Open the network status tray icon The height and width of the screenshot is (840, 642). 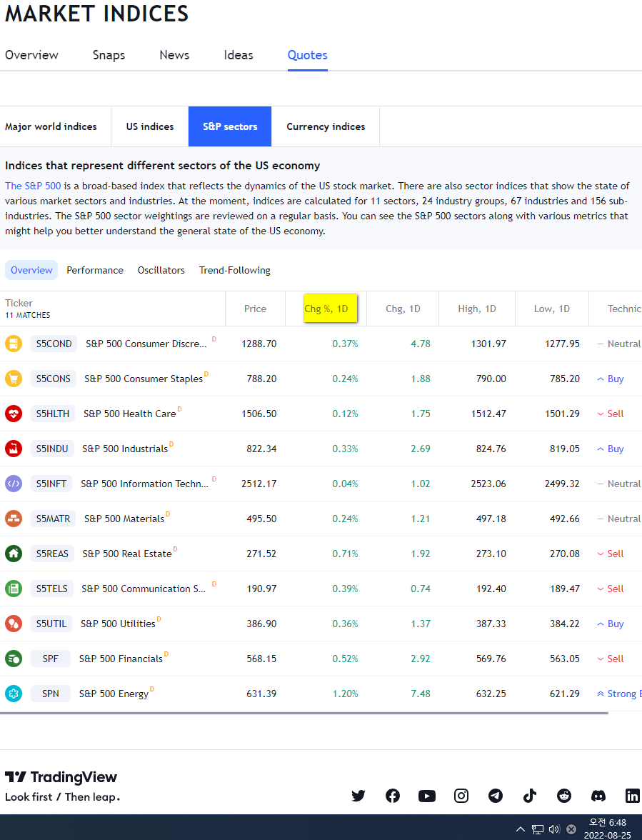[x=538, y=829]
